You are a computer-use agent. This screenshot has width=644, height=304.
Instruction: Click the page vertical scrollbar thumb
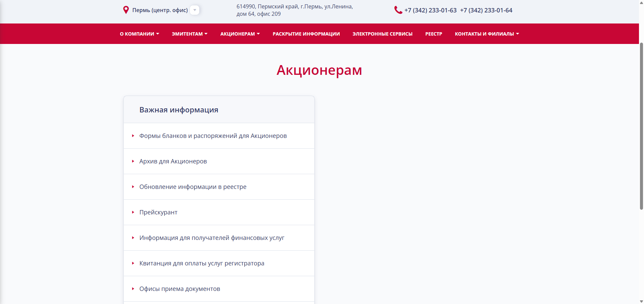click(x=641, y=126)
